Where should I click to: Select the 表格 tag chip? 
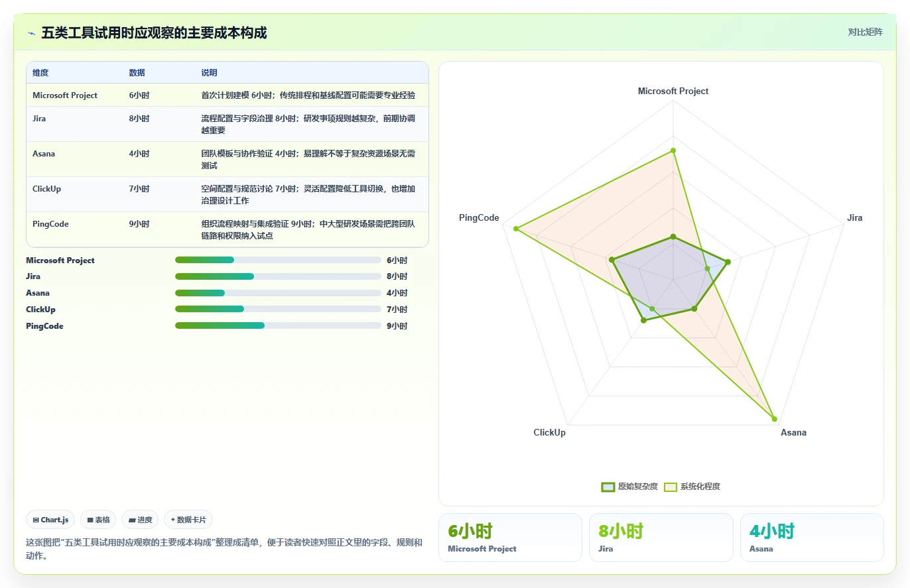[x=98, y=520]
